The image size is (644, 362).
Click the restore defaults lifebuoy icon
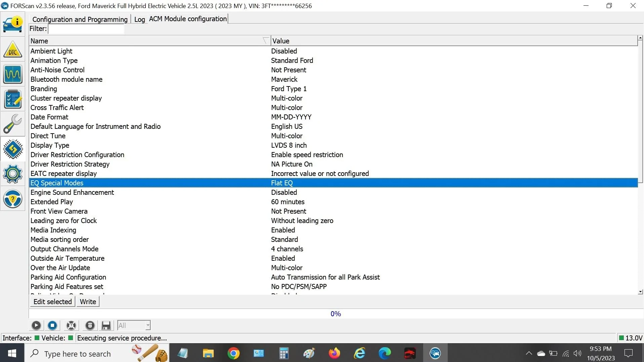click(x=71, y=325)
